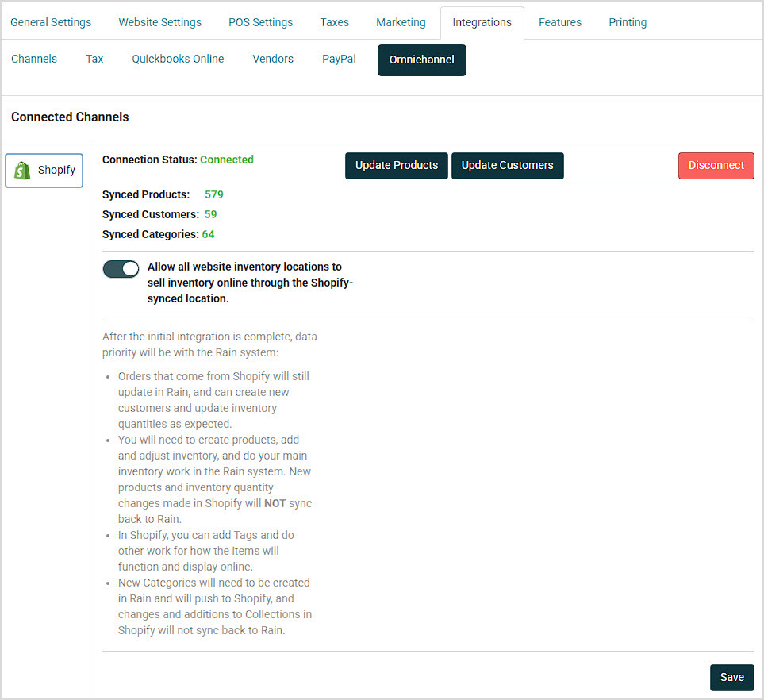Image resolution: width=764 pixels, height=700 pixels.
Task: Click Update Products button
Action: 397,166
